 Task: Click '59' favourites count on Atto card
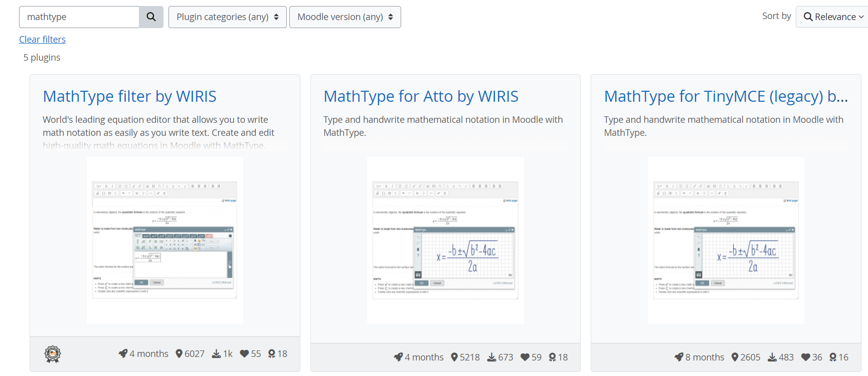point(537,357)
